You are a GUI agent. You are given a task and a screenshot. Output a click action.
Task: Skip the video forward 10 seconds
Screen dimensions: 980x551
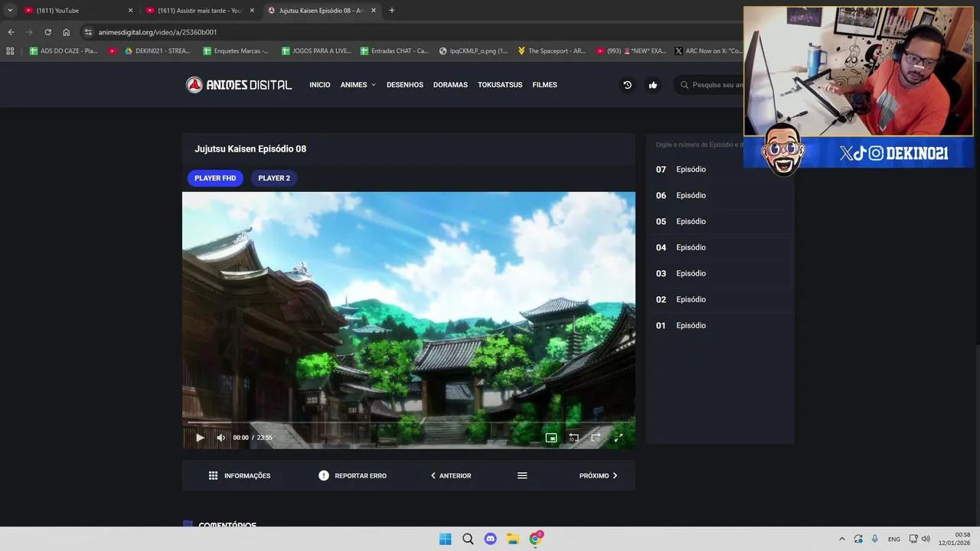(x=596, y=438)
